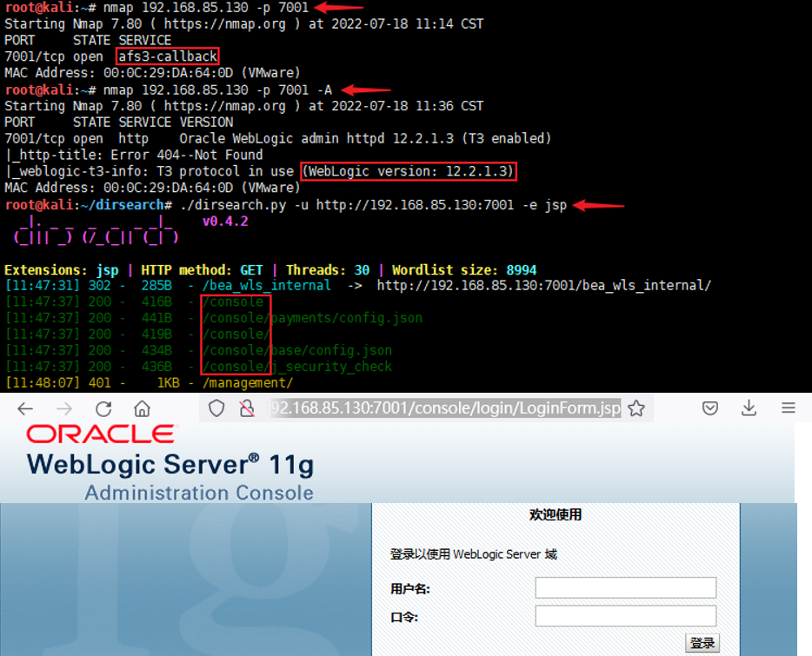Click the 'Extensions: jsp' terminal text

pos(62,269)
